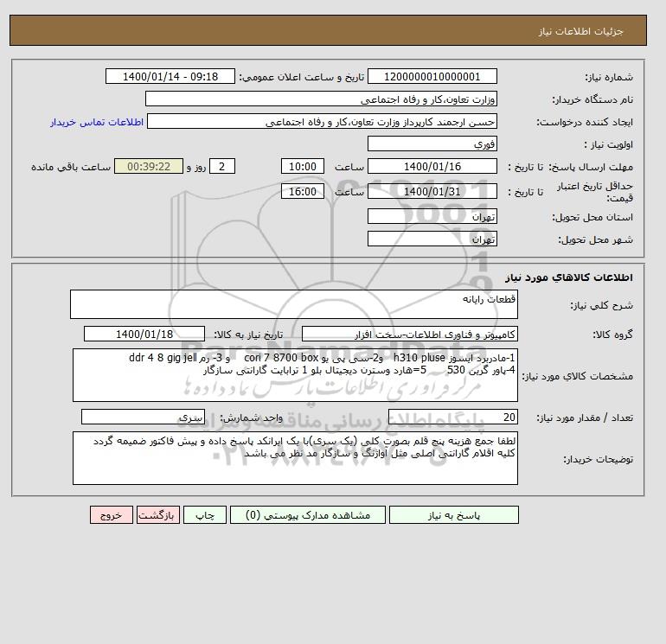Click the ساعت باقی مانده label
The width and height of the screenshot is (666, 644).
pyautogui.click(x=71, y=167)
